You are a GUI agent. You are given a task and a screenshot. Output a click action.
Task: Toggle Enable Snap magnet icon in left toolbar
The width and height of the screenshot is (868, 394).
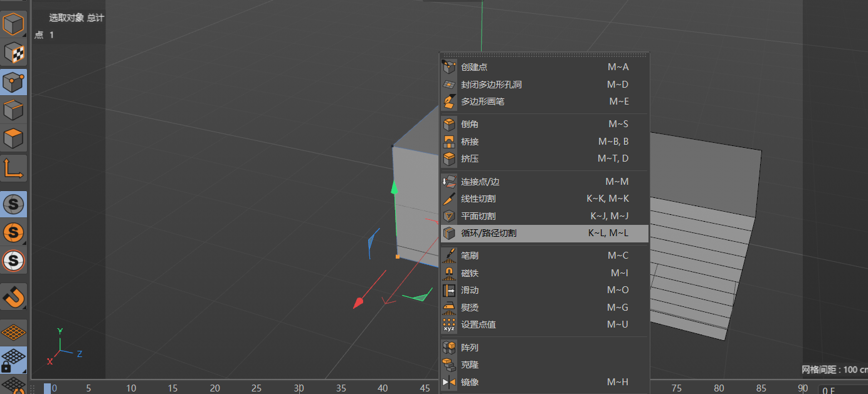coord(13,296)
